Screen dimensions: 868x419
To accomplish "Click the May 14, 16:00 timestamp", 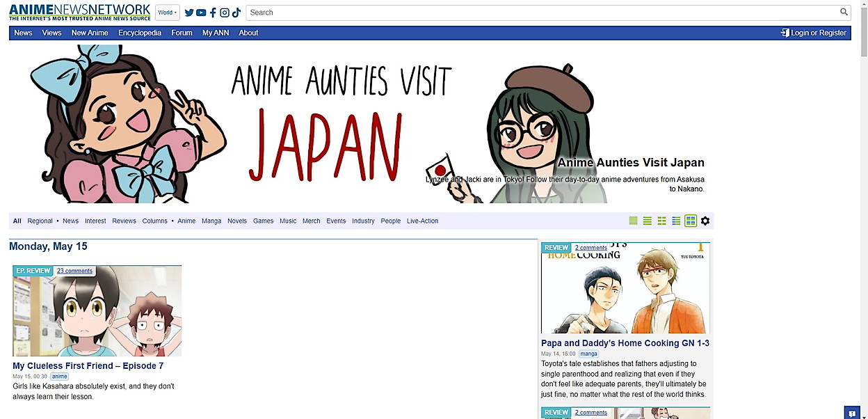I will coord(558,354).
